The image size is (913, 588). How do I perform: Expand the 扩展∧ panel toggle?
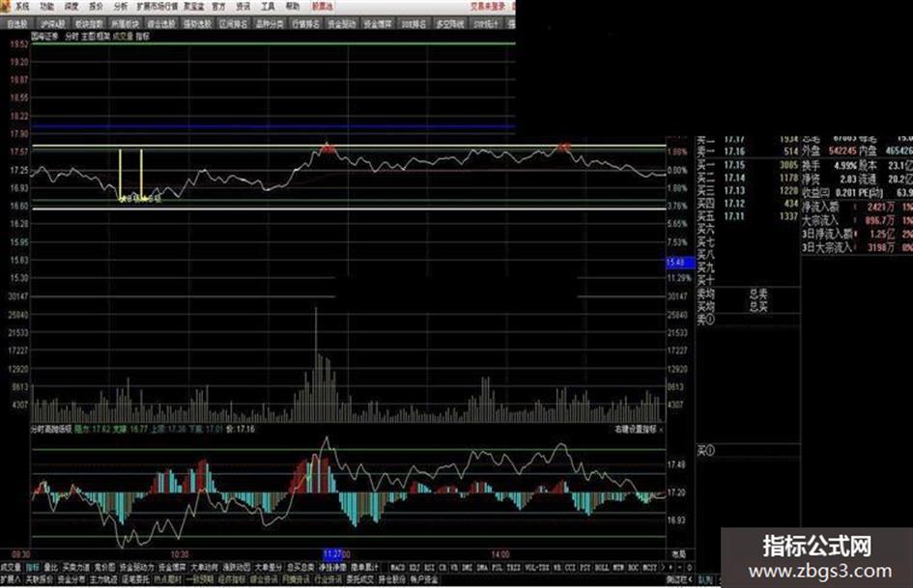click(x=10, y=580)
